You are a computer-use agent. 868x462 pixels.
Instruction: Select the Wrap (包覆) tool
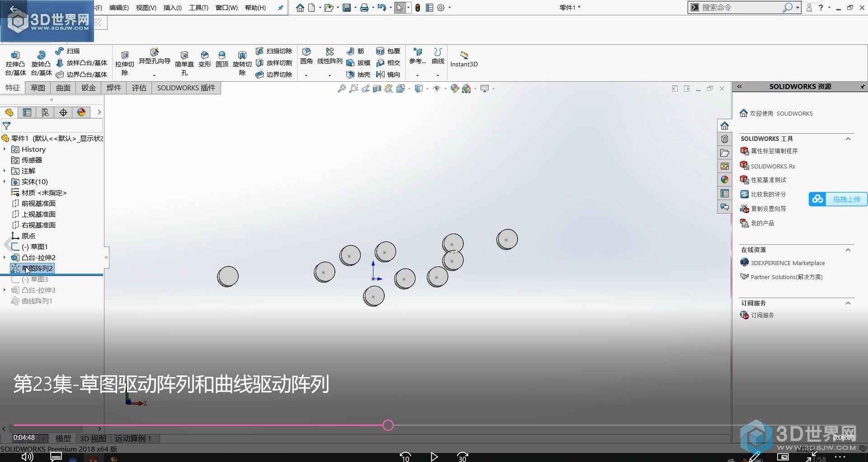[x=388, y=51]
